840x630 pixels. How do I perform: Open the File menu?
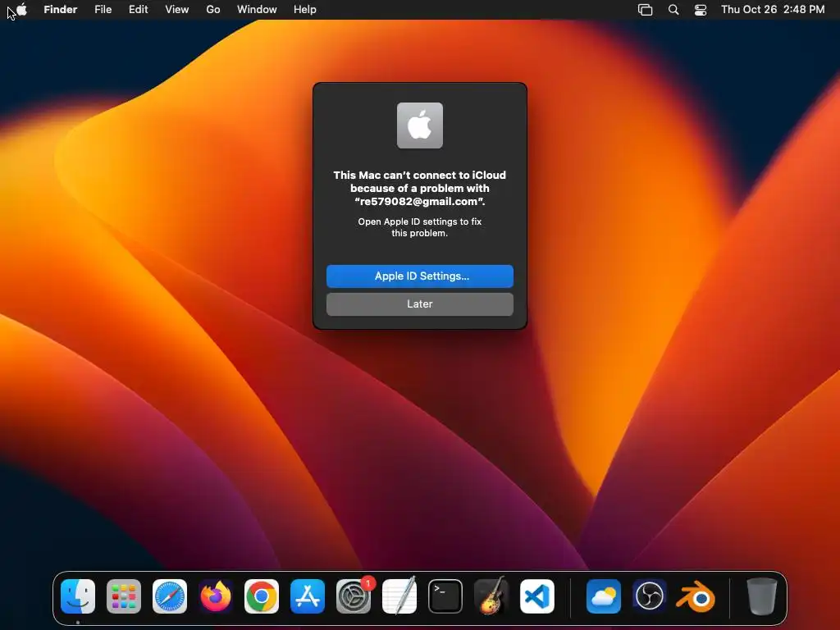(x=103, y=10)
